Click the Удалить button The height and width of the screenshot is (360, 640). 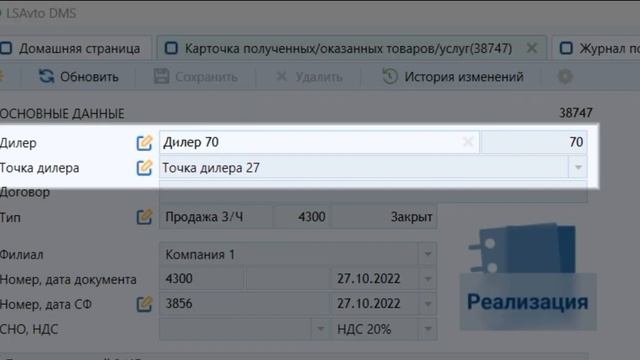pos(309,76)
